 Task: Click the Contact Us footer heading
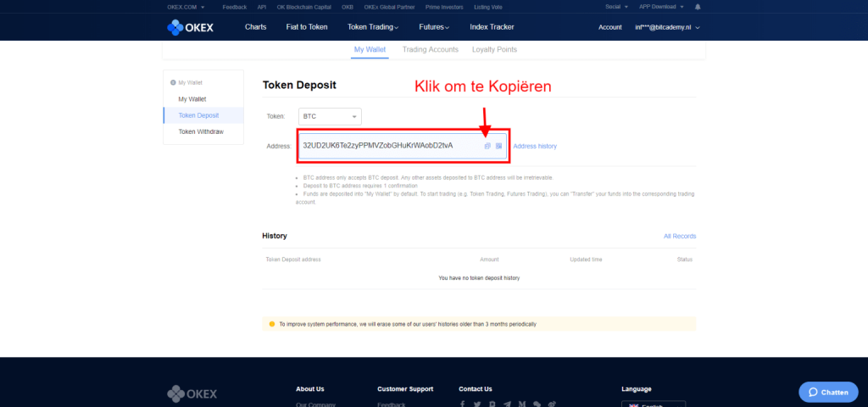[476, 388]
